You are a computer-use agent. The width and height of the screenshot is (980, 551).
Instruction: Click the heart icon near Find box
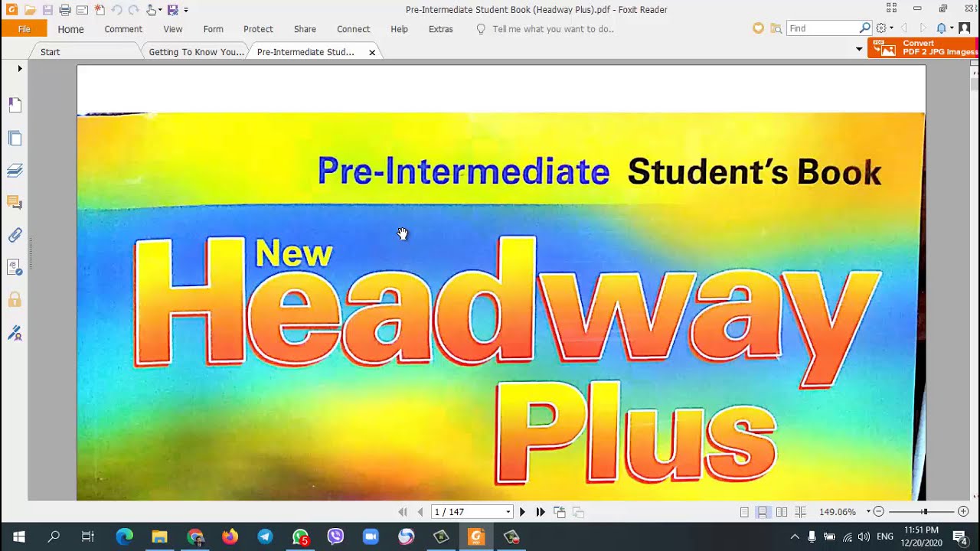[x=758, y=28]
